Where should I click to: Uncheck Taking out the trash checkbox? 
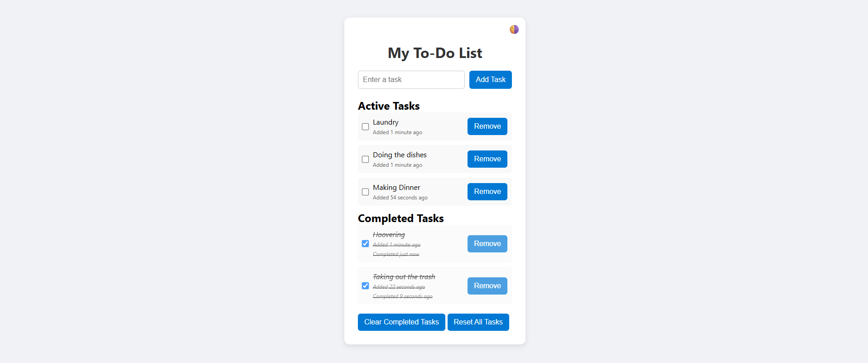tap(365, 286)
